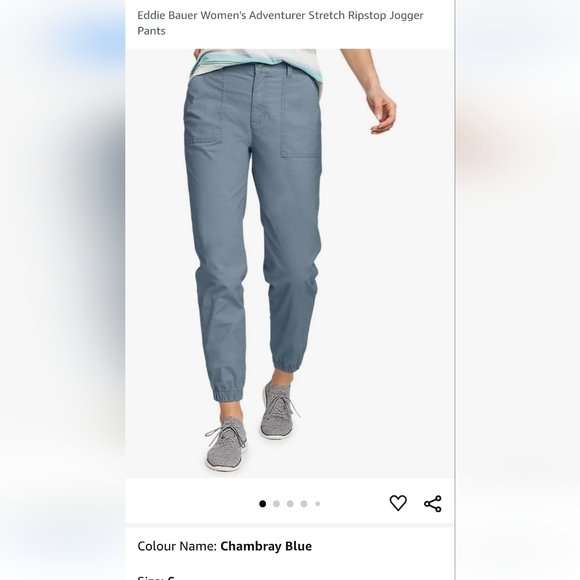Screen dimensions: 580x580
Task: Tap the share icon beside the heart
Action: point(432,503)
